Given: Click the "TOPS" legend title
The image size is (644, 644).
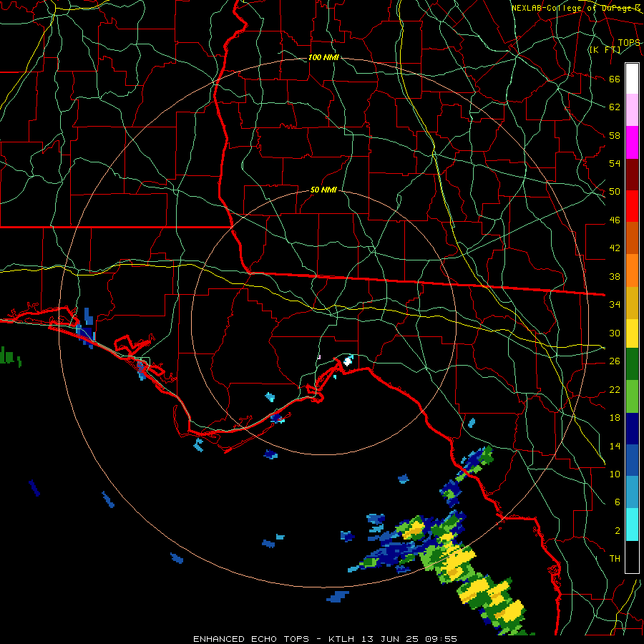Looking at the screenshot, I should (x=629, y=43).
